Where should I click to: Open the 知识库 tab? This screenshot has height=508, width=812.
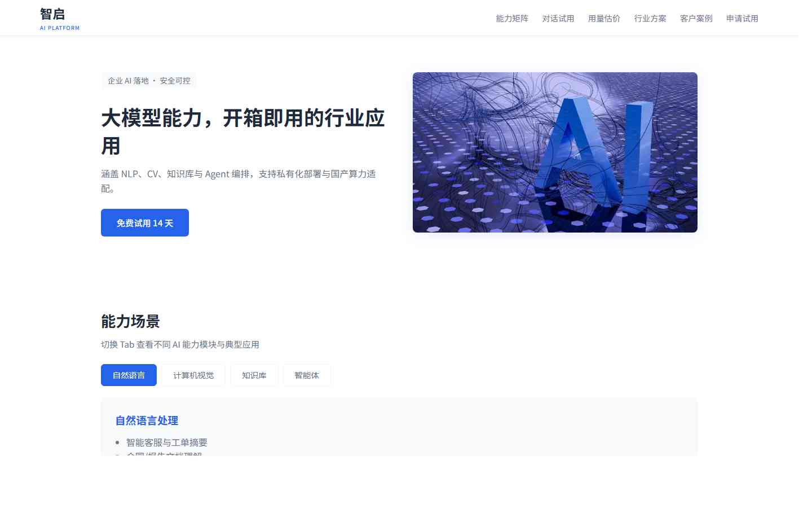254,375
